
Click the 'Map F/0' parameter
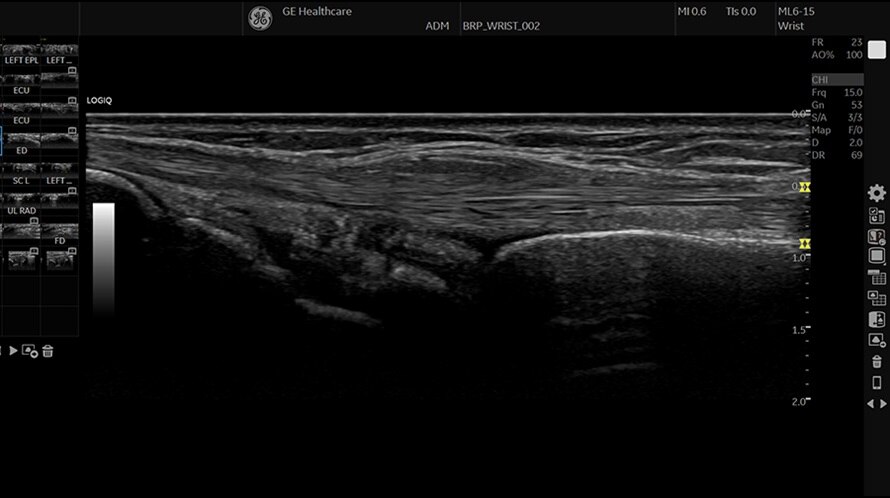[x=837, y=130]
